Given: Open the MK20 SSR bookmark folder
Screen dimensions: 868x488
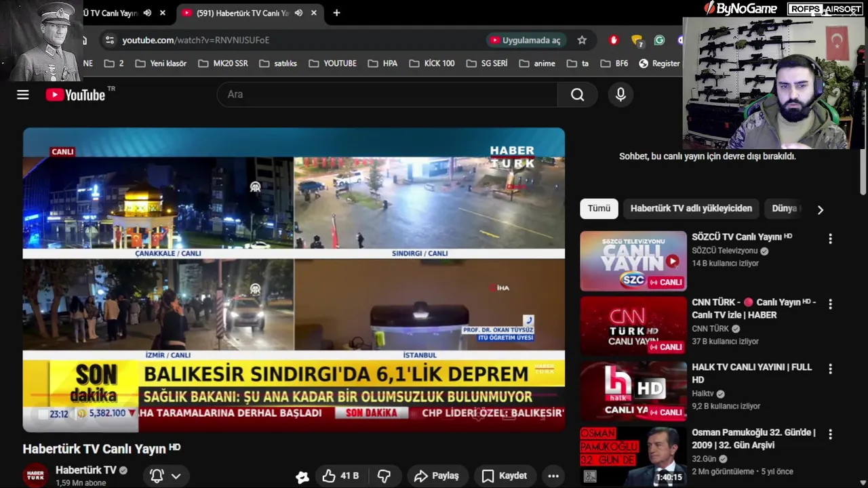Looking at the screenshot, I should pyautogui.click(x=223, y=63).
